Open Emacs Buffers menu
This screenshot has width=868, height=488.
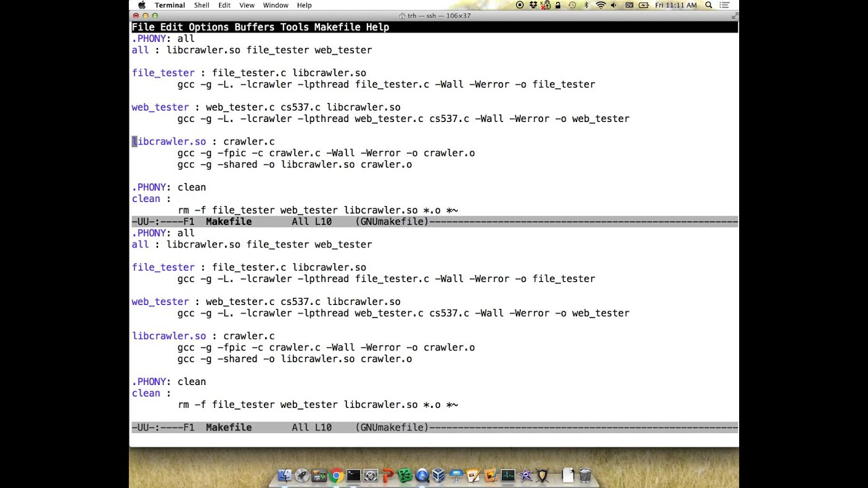[x=254, y=27]
